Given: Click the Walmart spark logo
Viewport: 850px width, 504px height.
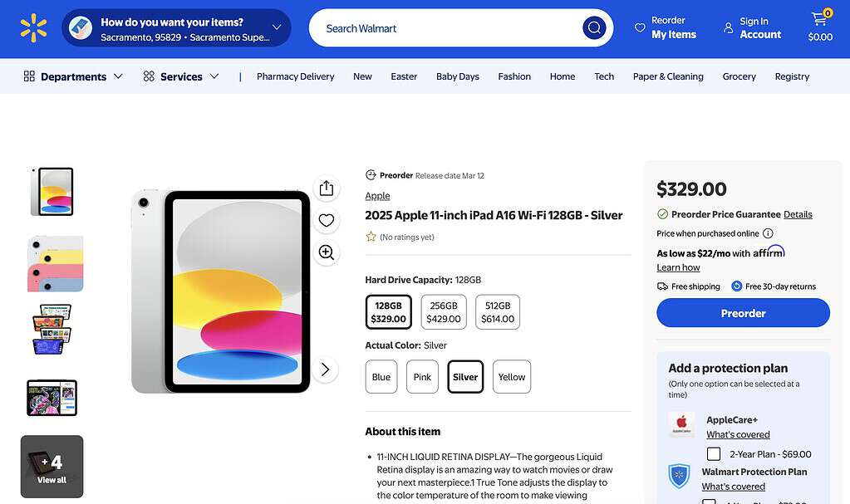Looking at the screenshot, I should [33, 28].
